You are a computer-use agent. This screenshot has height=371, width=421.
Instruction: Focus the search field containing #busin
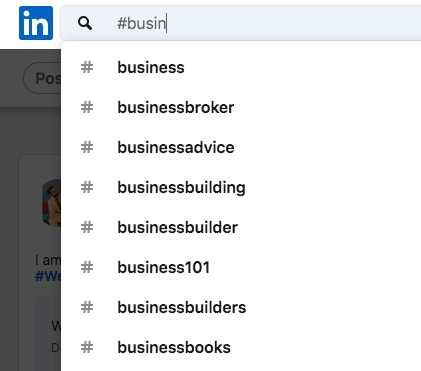click(x=240, y=23)
